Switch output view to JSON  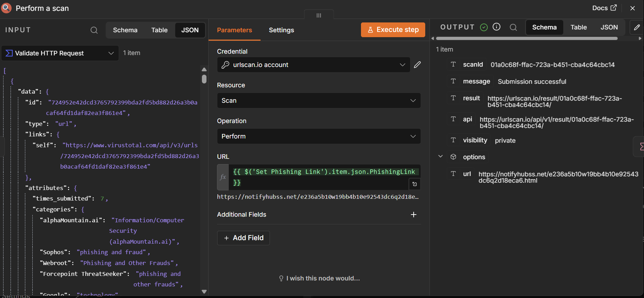[609, 27]
